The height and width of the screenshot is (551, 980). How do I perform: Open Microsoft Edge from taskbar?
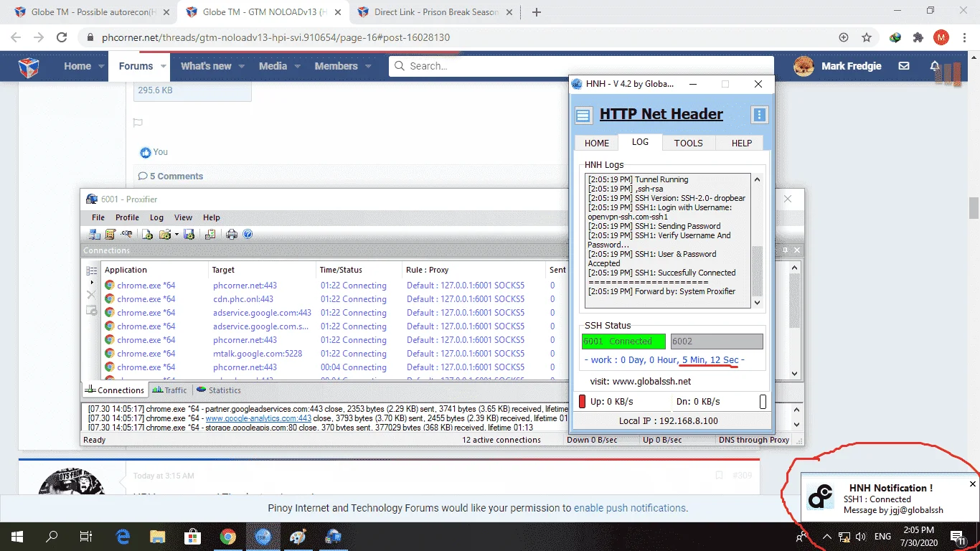tap(123, 536)
